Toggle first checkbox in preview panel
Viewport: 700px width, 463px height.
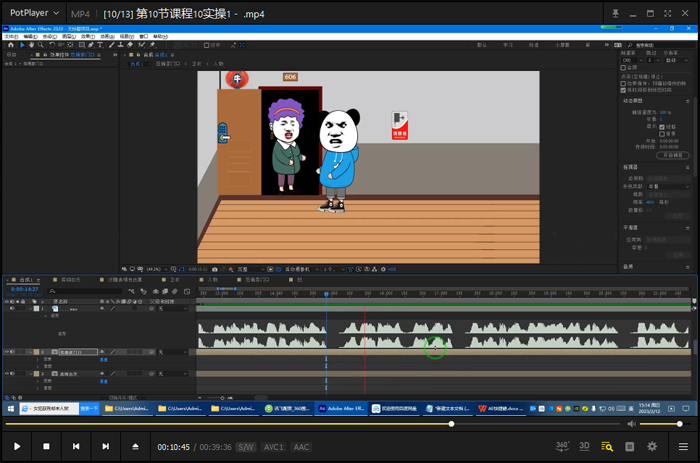coord(623,68)
